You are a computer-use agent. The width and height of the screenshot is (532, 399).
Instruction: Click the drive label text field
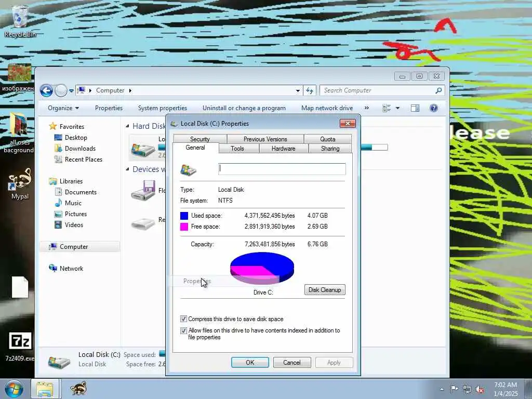pos(282,169)
